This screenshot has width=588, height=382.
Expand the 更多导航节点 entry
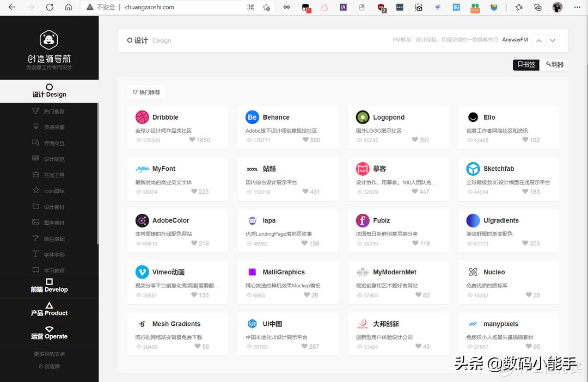point(49,353)
